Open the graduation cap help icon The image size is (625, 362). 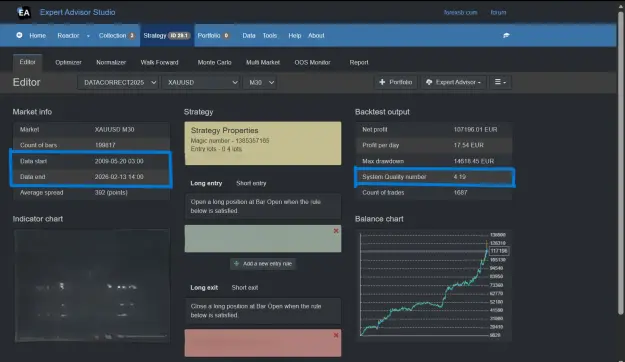click(506, 35)
